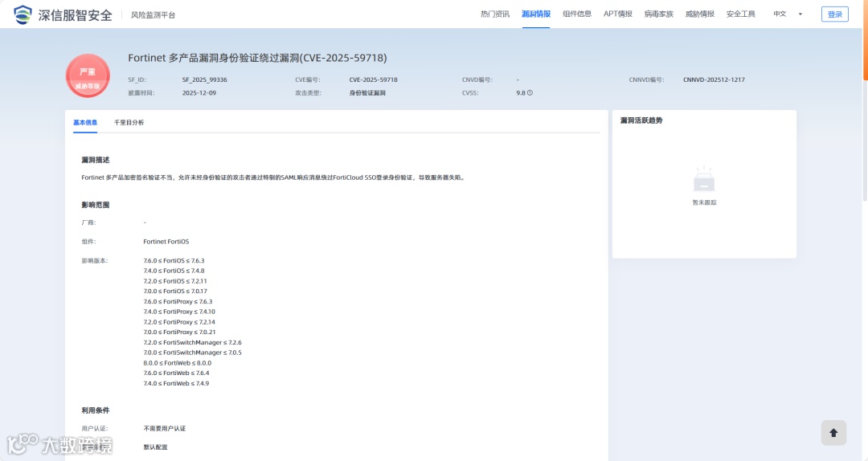This screenshot has width=868, height=461.
Task: Click the row 7.6.0 ≤ FortiProxy ≤ 7.6.3
Action: pos(178,302)
